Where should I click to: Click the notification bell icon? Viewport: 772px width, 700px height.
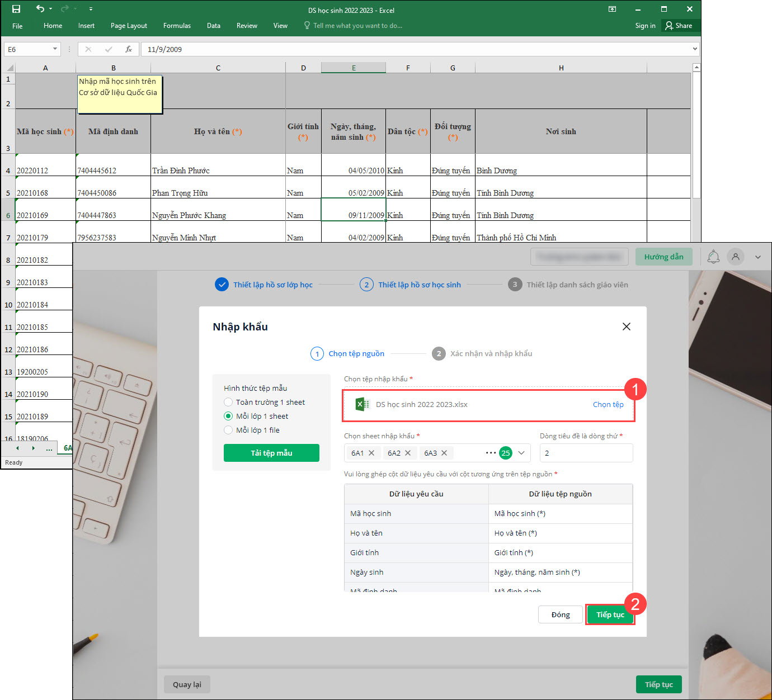713,257
